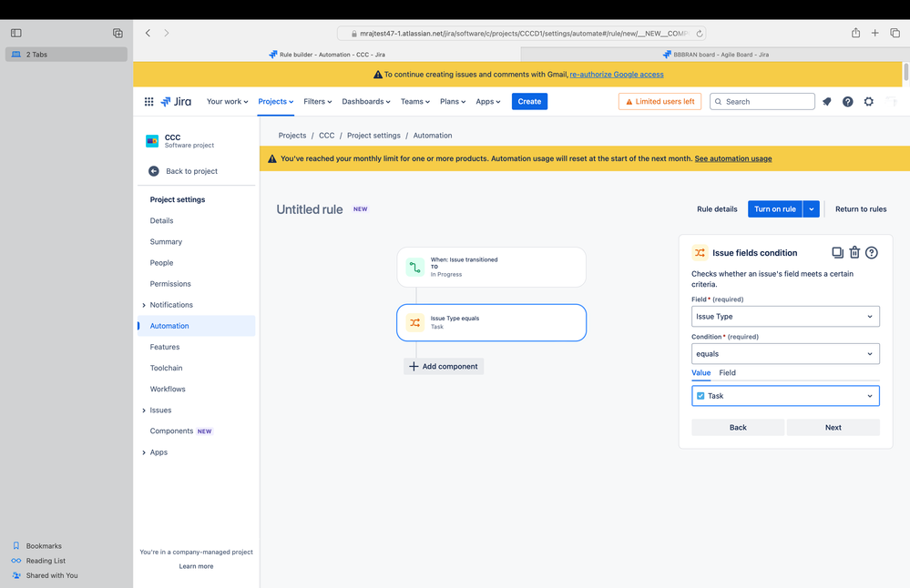Open Workflows in project settings

pyautogui.click(x=168, y=389)
